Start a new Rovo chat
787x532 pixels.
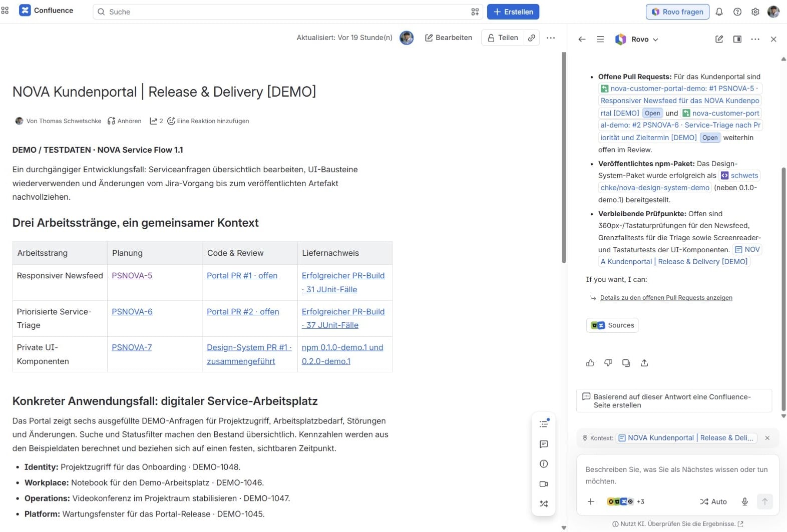[719, 39]
